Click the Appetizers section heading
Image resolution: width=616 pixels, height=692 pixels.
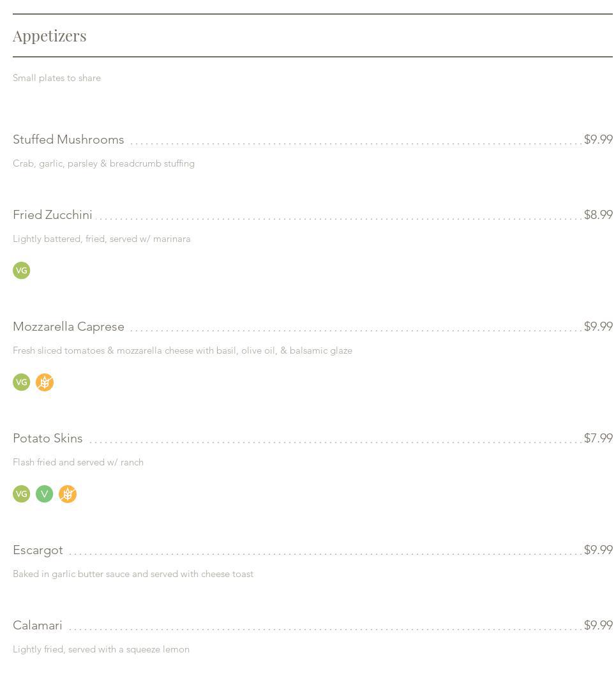50,36
